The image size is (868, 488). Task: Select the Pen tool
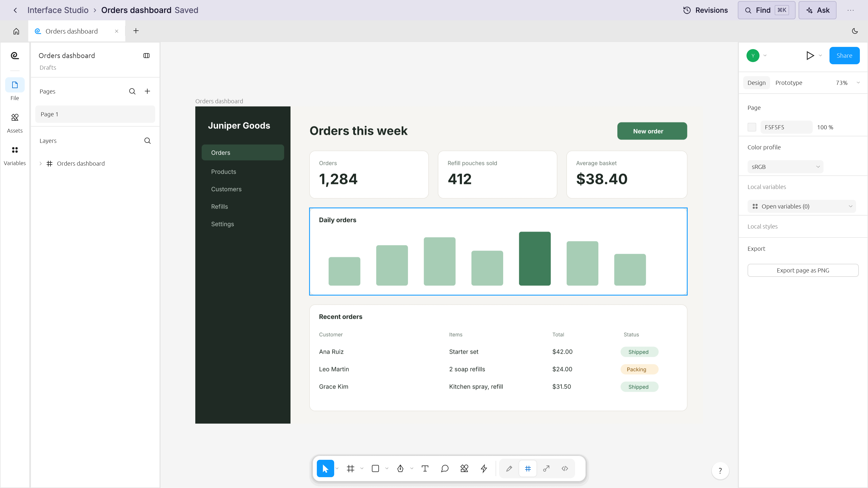(400, 468)
